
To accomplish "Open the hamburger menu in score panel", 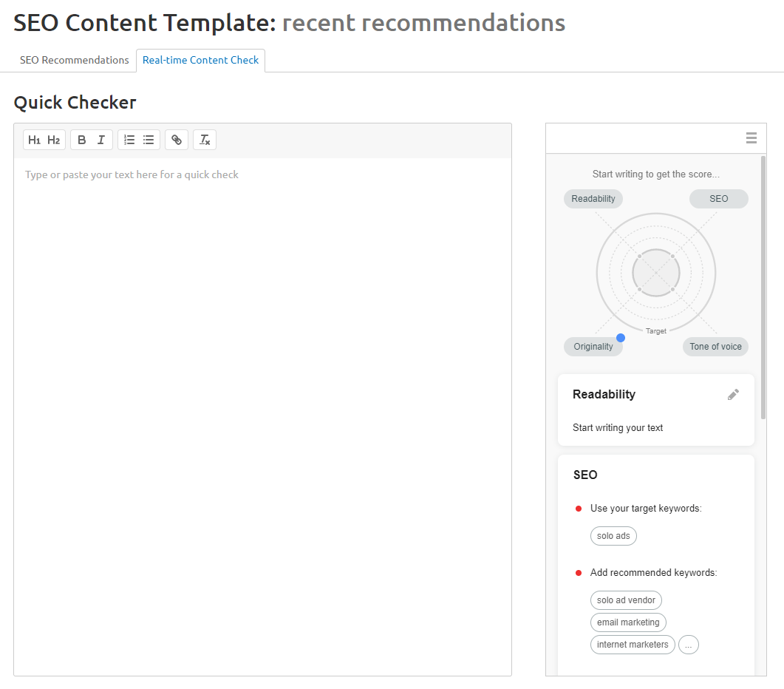I will (751, 138).
